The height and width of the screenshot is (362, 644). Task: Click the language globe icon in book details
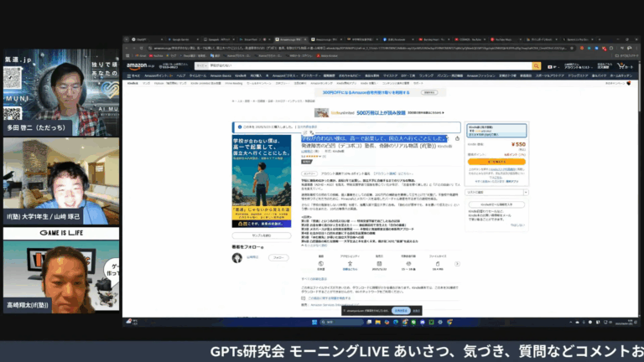321,263
